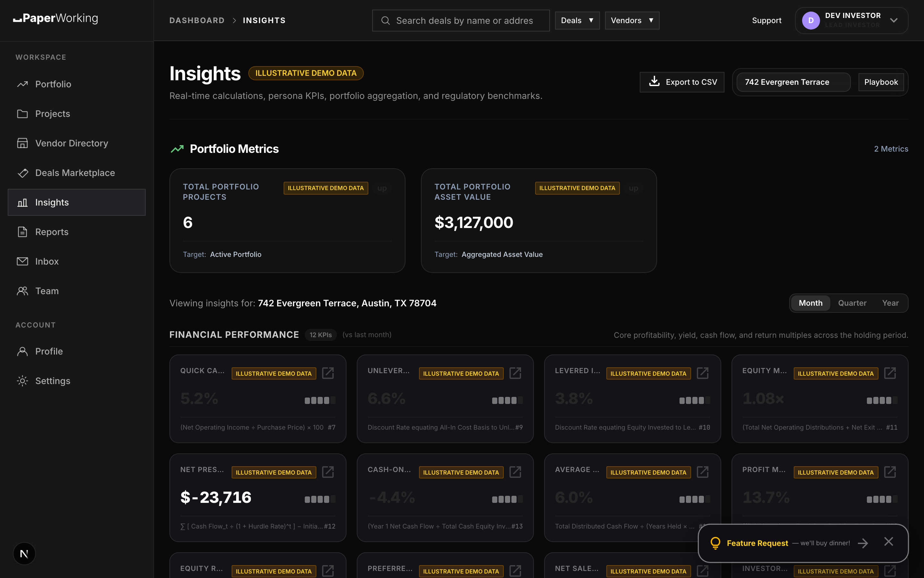
Task: Open expand icon on Net Pres... card
Action: [x=328, y=472]
